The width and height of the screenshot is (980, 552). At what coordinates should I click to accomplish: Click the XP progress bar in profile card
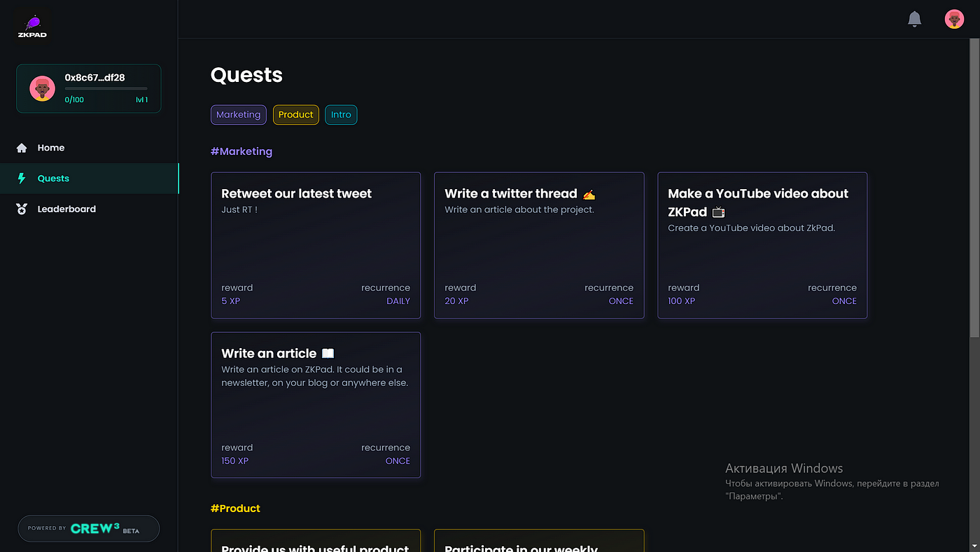click(x=106, y=89)
